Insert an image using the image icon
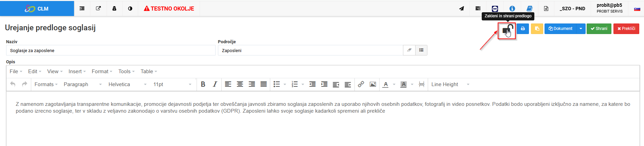644x146 pixels. pos(373,84)
